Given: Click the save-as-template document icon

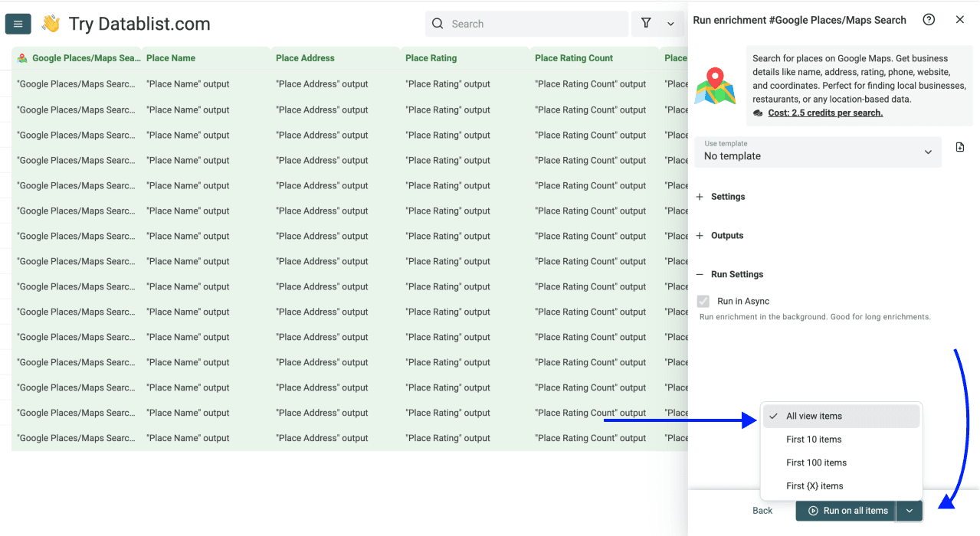Looking at the screenshot, I should point(960,147).
